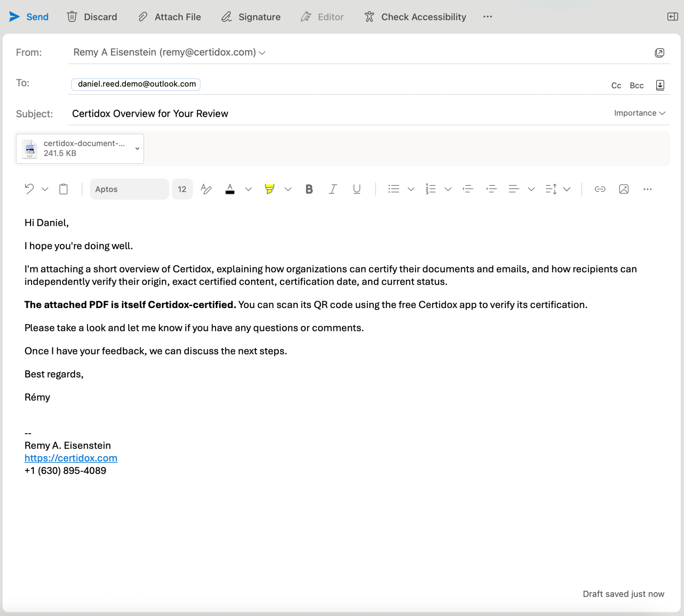Discard the draft with trash icon
684x616 pixels.
(92, 17)
